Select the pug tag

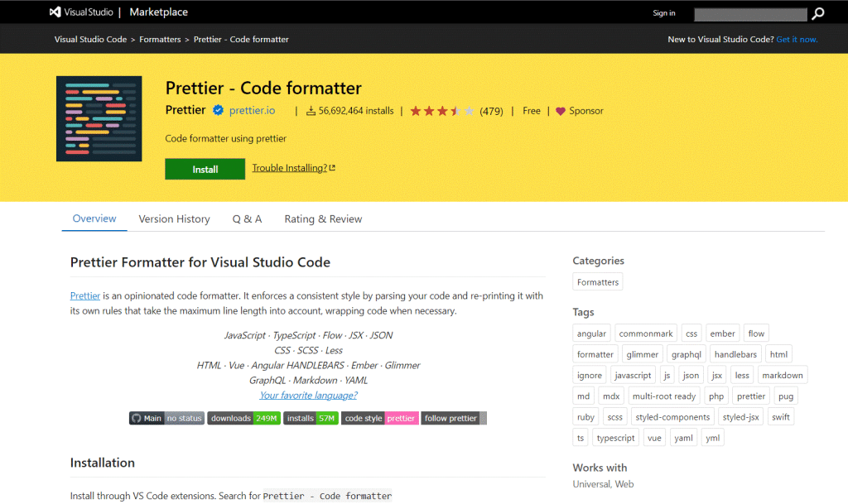click(786, 396)
